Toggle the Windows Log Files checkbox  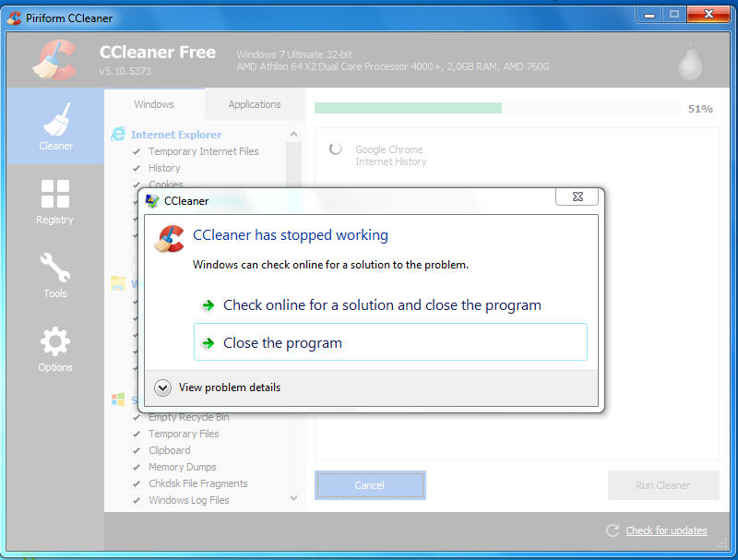pyautogui.click(x=137, y=501)
